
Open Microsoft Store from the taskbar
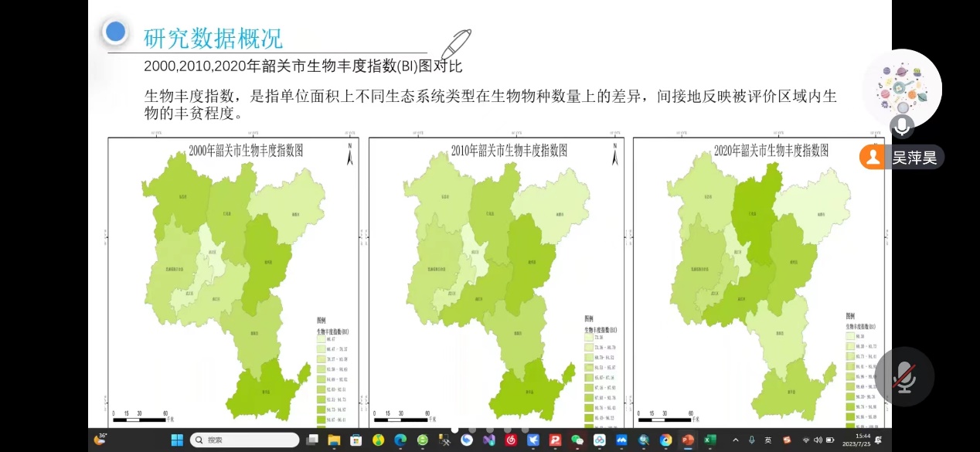(356, 440)
